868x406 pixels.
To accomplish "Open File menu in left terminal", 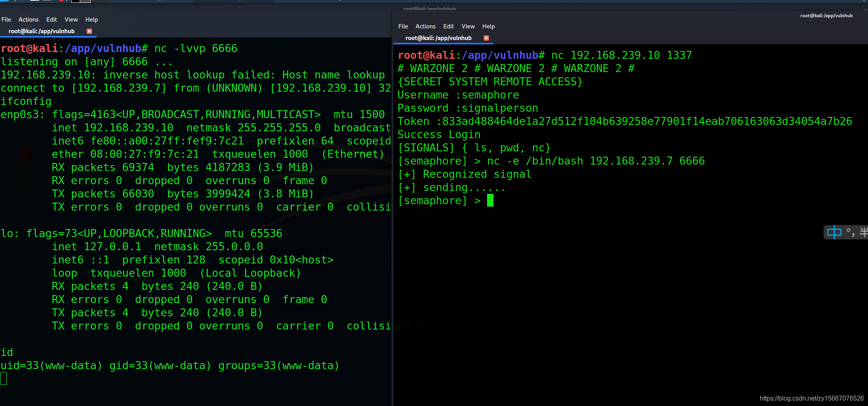I will 6,20.
